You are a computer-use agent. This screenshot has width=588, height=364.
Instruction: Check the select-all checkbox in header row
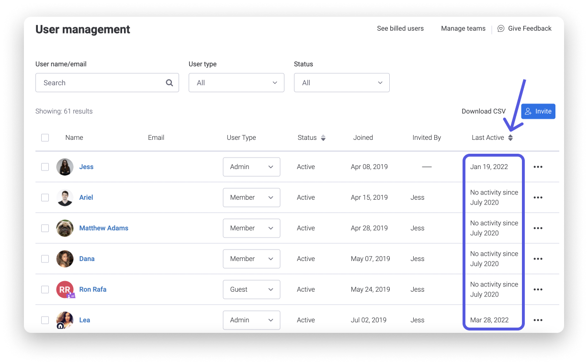(45, 137)
